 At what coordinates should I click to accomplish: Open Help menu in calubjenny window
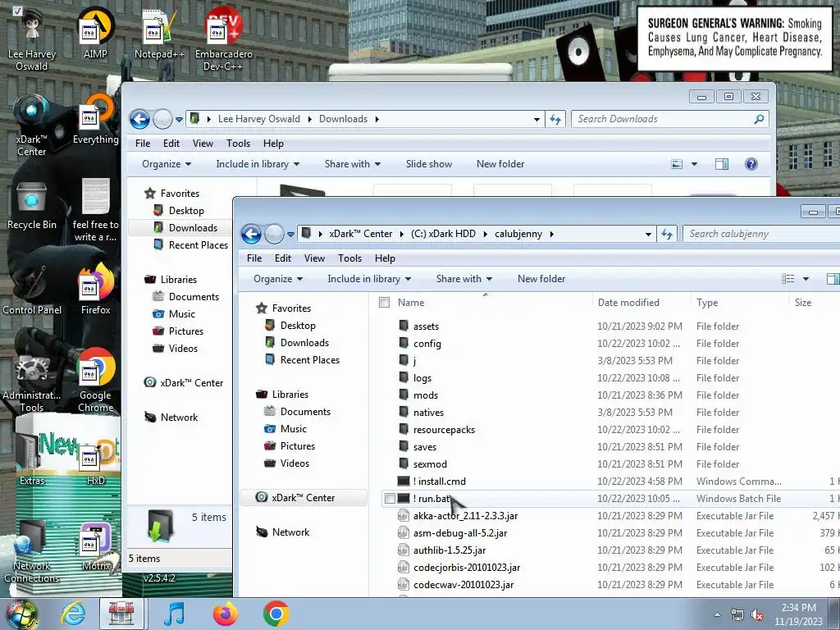point(385,258)
